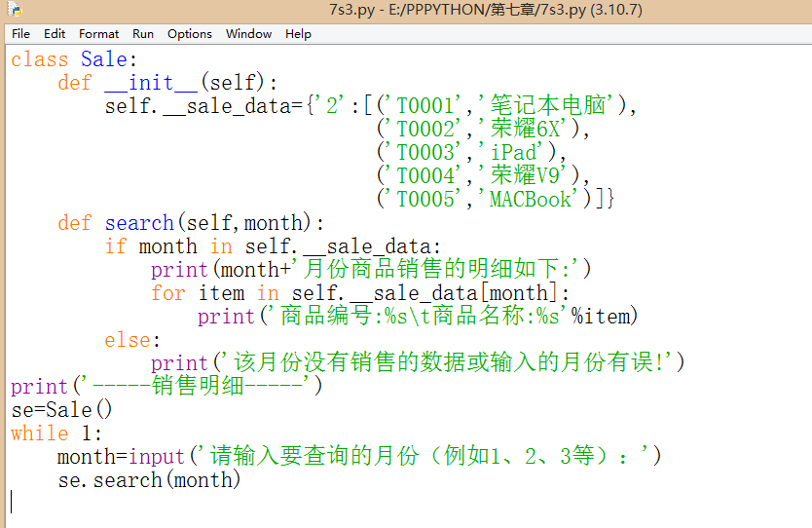Open the File menu
812x528 pixels.
(x=20, y=34)
